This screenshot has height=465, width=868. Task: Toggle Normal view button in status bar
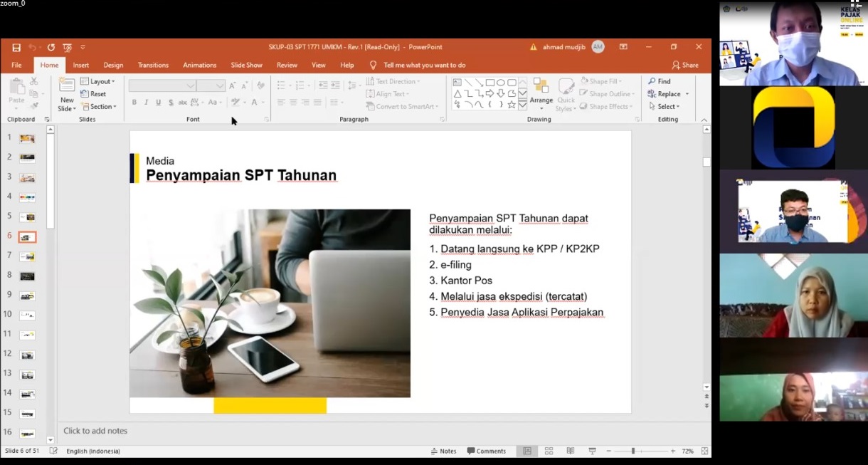(527, 451)
